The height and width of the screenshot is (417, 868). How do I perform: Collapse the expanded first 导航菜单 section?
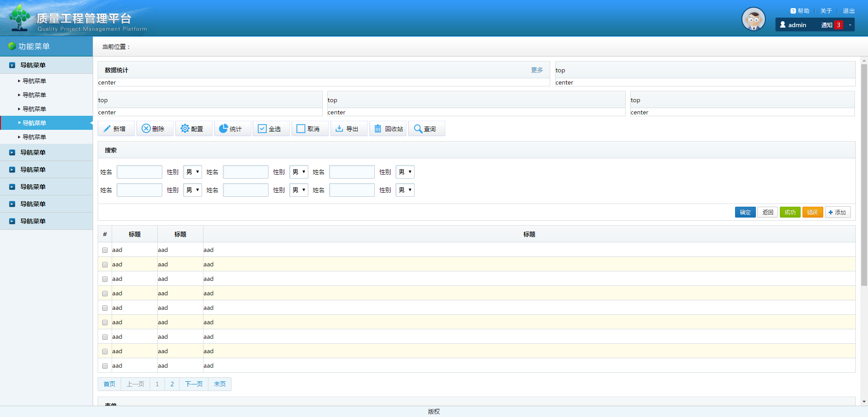point(46,65)
